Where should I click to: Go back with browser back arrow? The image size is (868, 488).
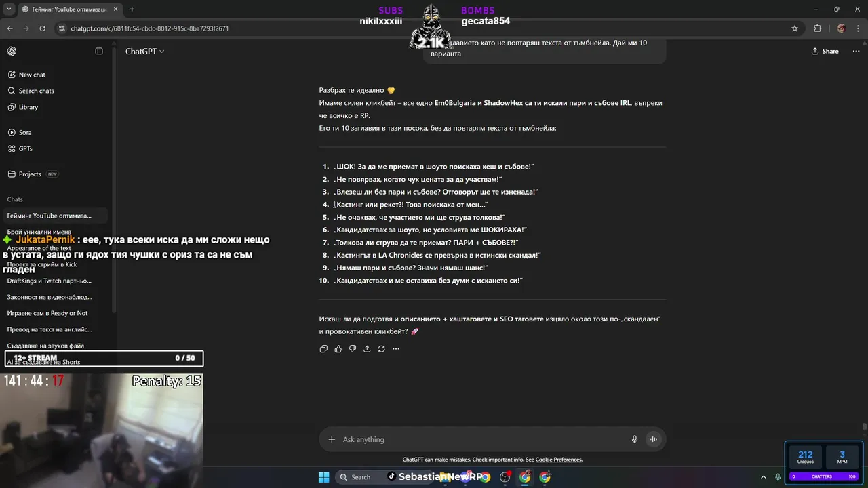10,28
